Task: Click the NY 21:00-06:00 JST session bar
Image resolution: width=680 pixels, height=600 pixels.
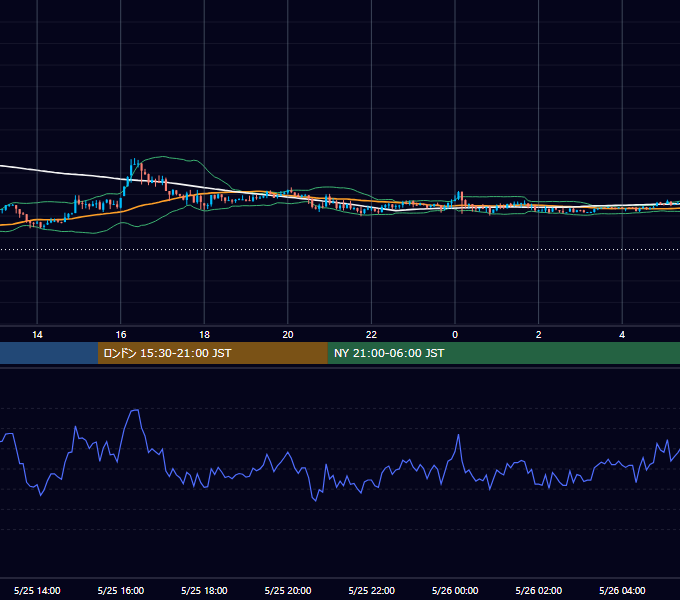Action: [x=503, y=353]
